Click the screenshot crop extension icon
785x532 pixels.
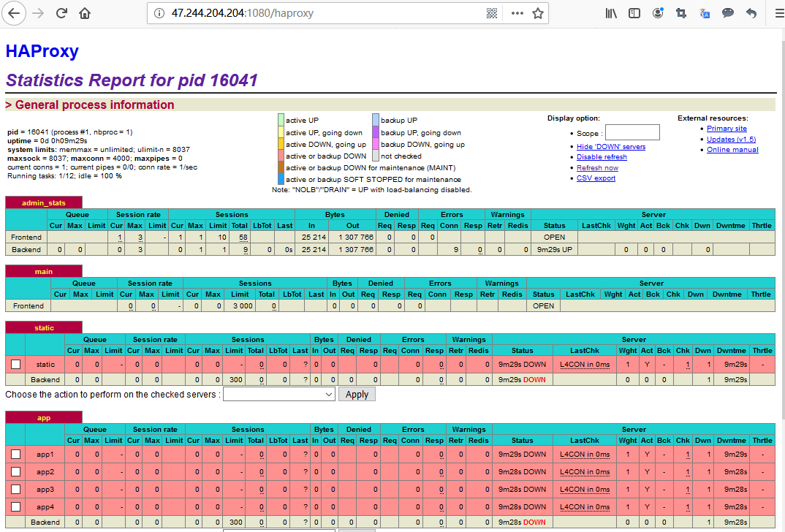point(681,13)
